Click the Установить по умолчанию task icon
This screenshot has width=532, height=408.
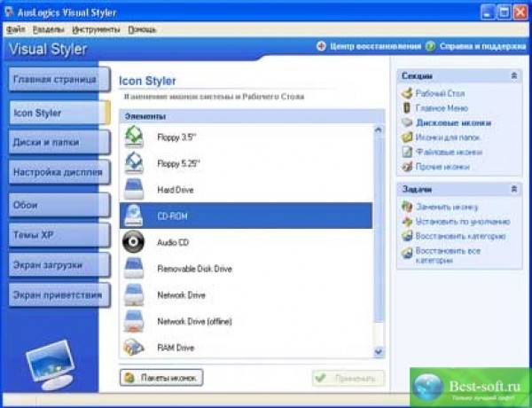[407, 222]
